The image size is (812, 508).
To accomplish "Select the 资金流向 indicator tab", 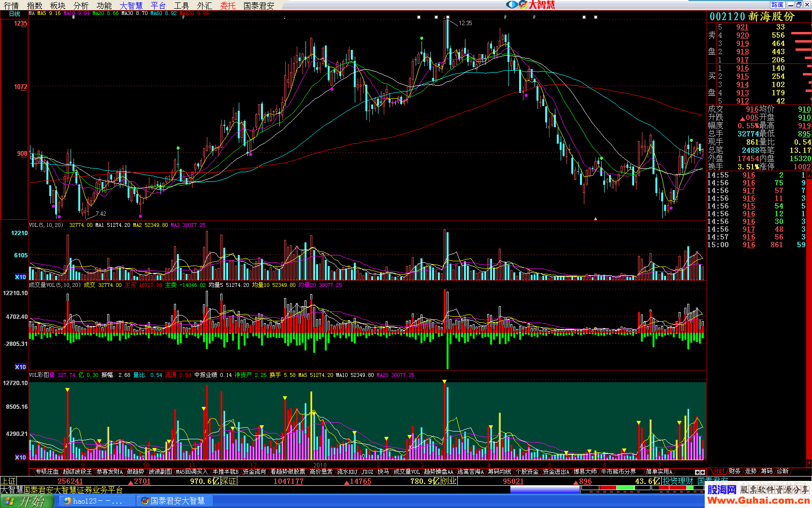I will [254, 472].
